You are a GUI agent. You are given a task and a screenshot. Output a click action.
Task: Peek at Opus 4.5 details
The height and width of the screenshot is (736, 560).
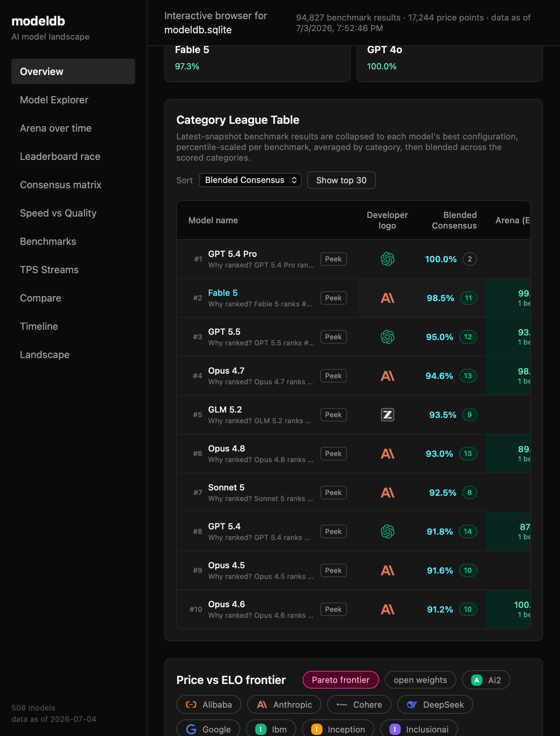[x=333, y=570]
